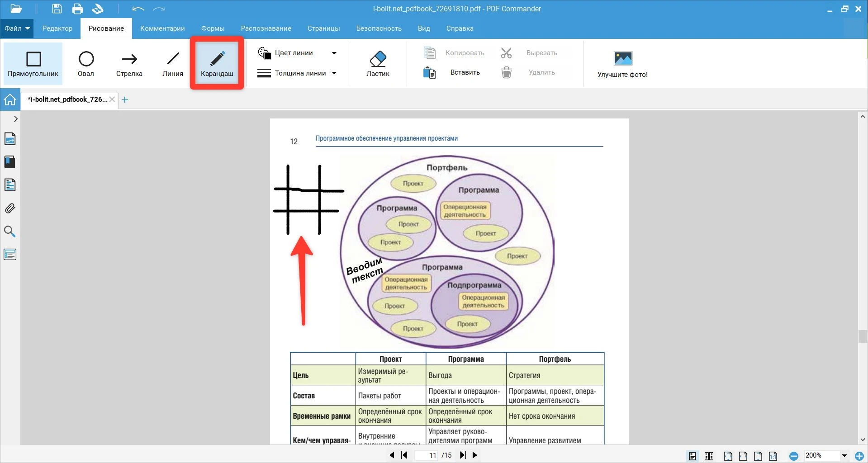Open the Страницы ribbon tab
The width and height of the screenshot is (868, 463).
(323, 28)
